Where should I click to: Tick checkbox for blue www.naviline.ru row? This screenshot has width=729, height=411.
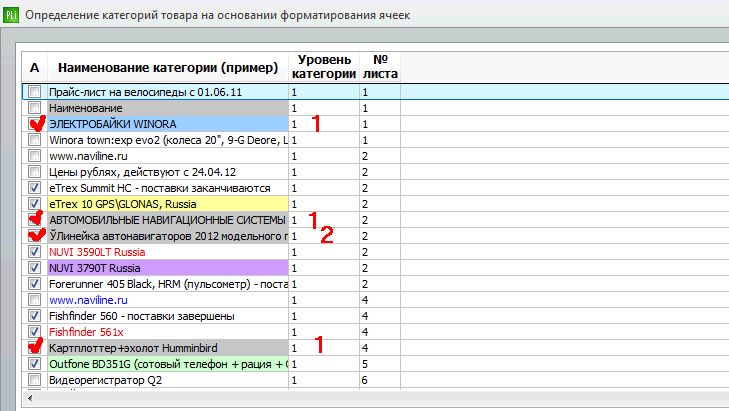point(34,299)
